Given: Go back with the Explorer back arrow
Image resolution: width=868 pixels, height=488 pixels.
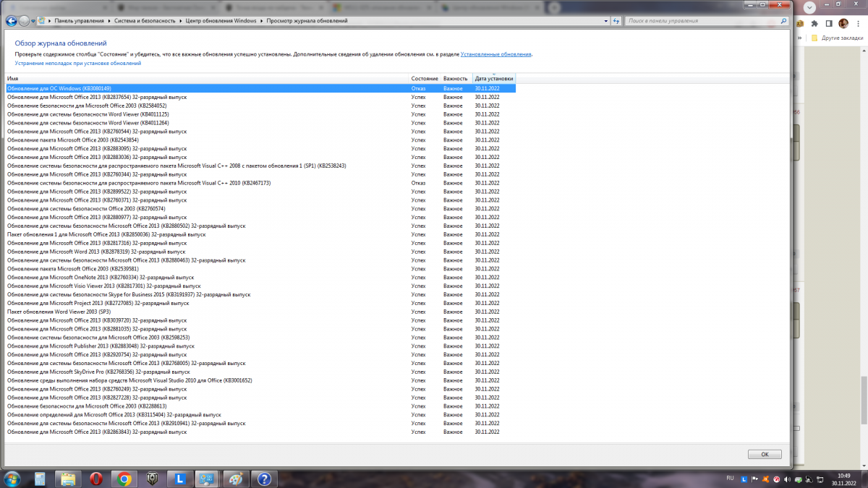Looking at the screenshot, I should coord(11,21).
